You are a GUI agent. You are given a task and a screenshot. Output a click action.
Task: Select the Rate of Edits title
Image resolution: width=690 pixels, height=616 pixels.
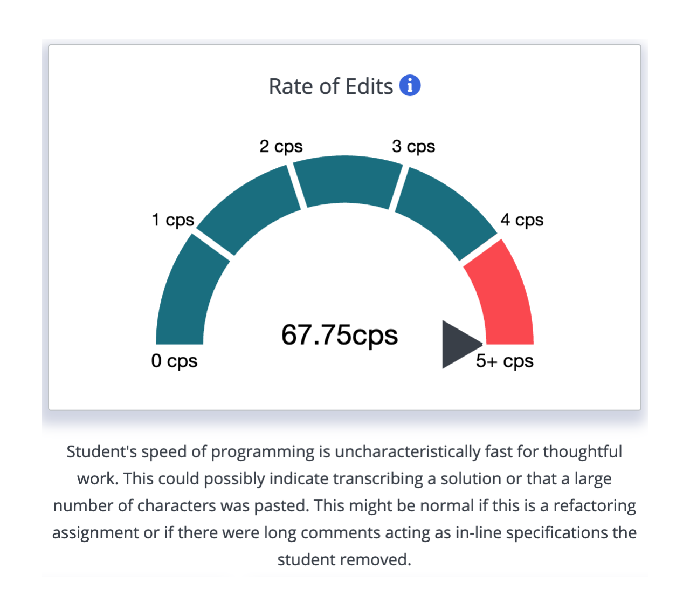(331, 85)
